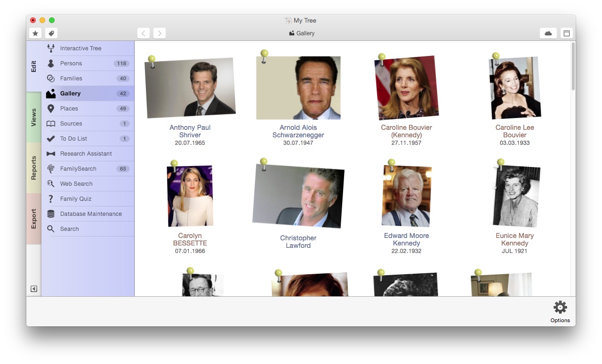Open Web Search label in sidebar

[76, 183]
